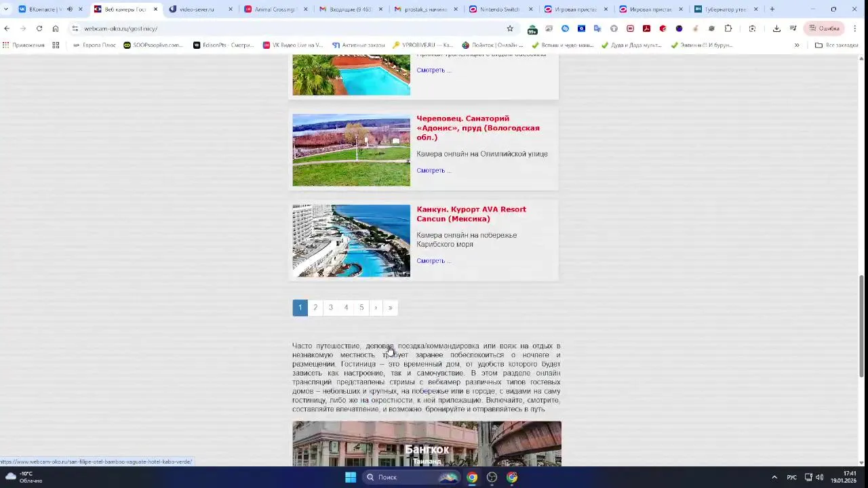Jump to last page with double arrow
The image size is (868, 488).
(390, 308)
